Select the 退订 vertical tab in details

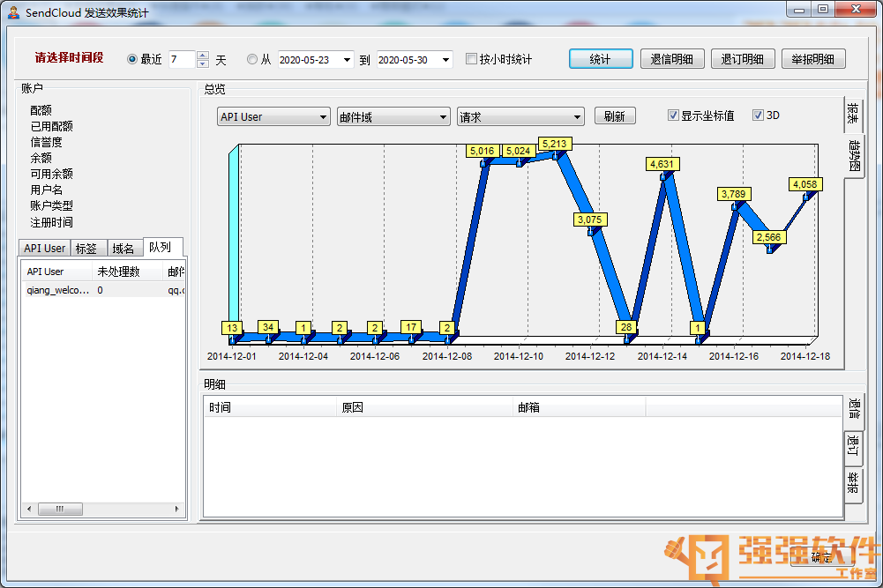point(853,448)
